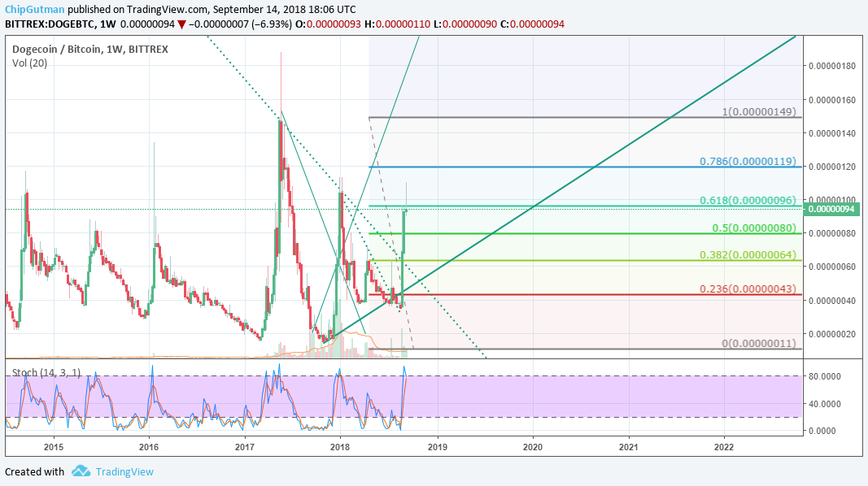Click the 0.00000060 price axis label
Viewport: 868px width, 486px height.
point(832,267)
